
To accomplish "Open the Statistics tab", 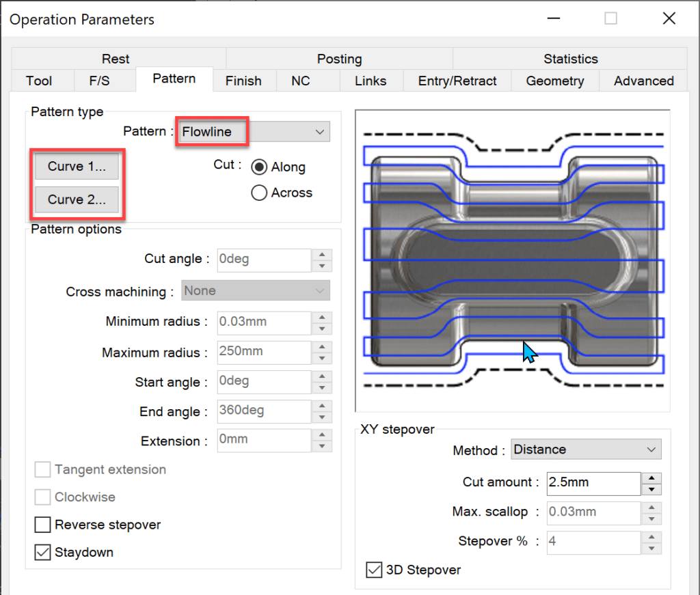I will [x=569, y=59].
